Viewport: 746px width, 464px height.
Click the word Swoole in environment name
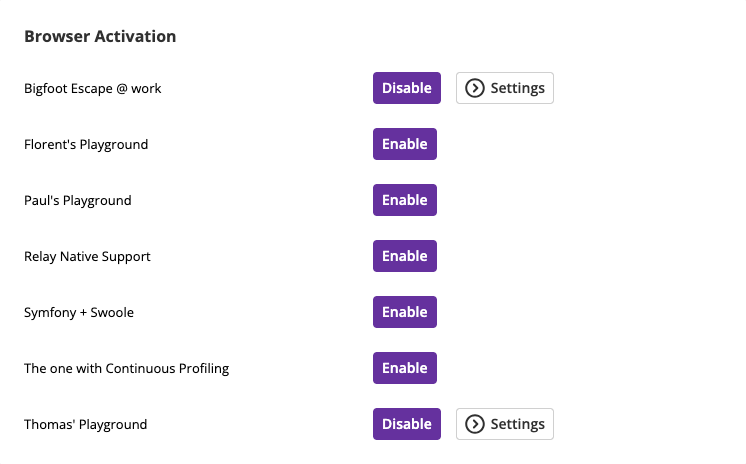(x=112, y=313)
